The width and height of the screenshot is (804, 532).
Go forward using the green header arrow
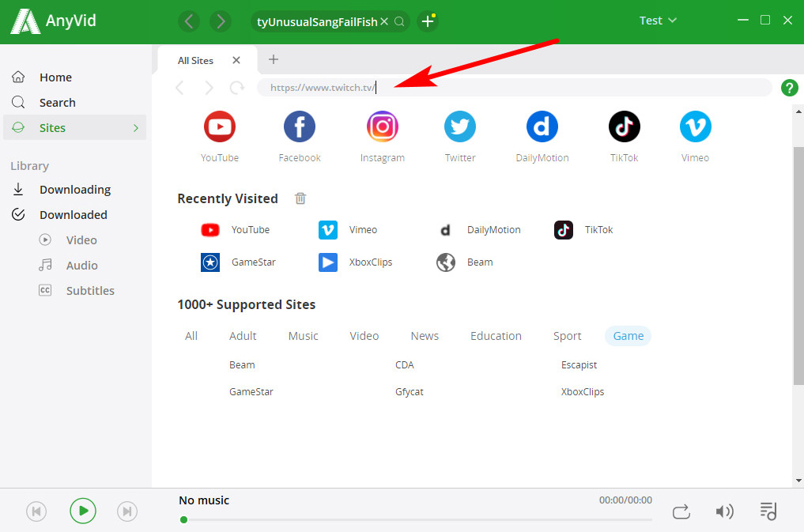(x=221, y=21)
